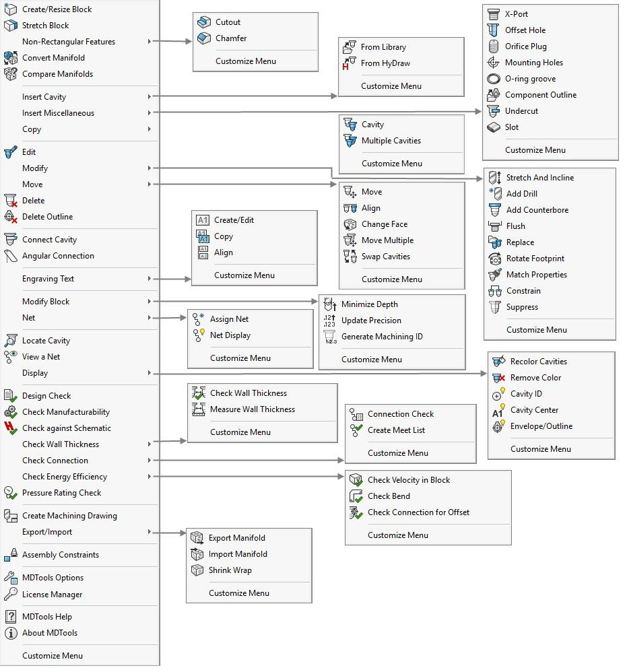Click the Change Face icon

tap(350, 224)
